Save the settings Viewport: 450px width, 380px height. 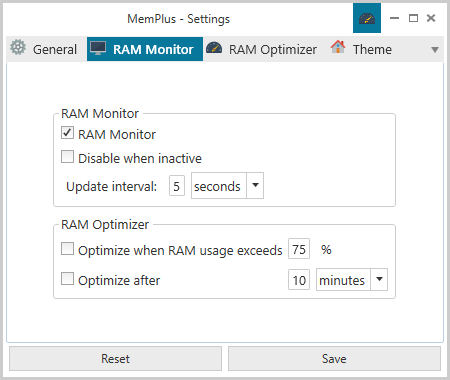coord(334,359)
